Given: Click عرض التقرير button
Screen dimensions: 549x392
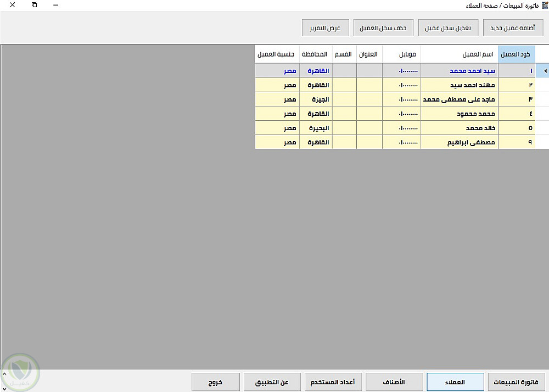Looking at the screenshot, I should click(325, 27).
